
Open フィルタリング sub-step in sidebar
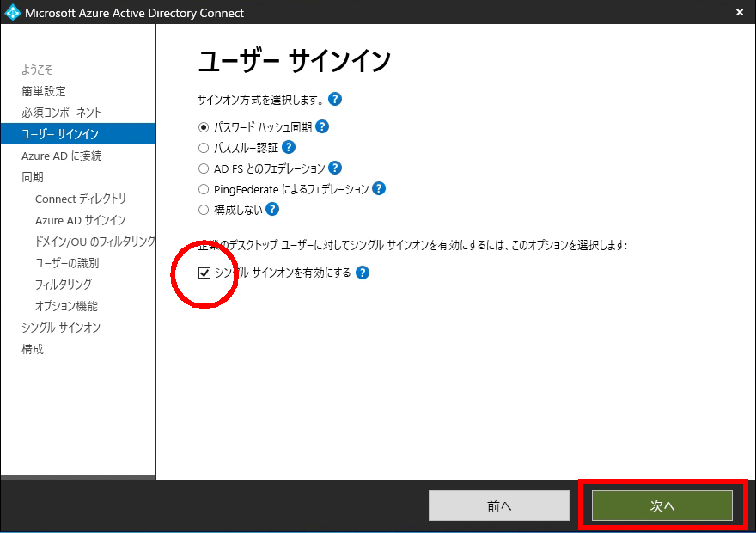click(x=64, y=284)
